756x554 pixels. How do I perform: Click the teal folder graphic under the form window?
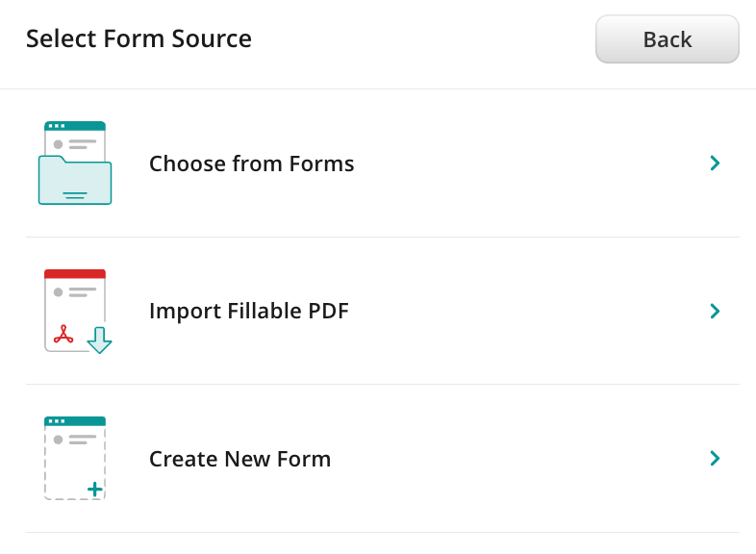[x=75, y=185]
